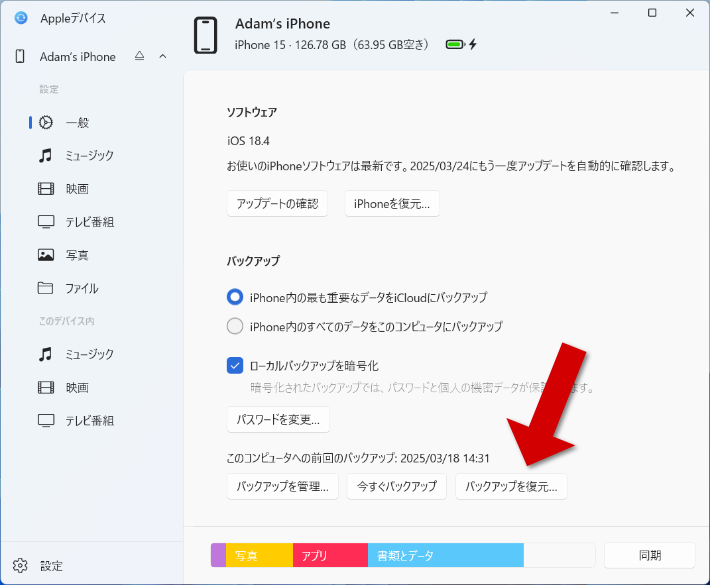Click 今すぐバックアップ button

(397, 487)
